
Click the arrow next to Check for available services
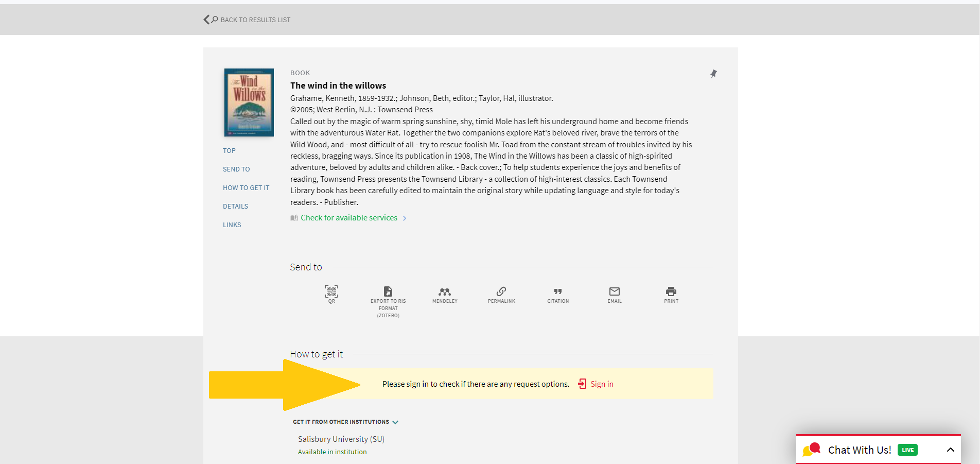[405, 218]
